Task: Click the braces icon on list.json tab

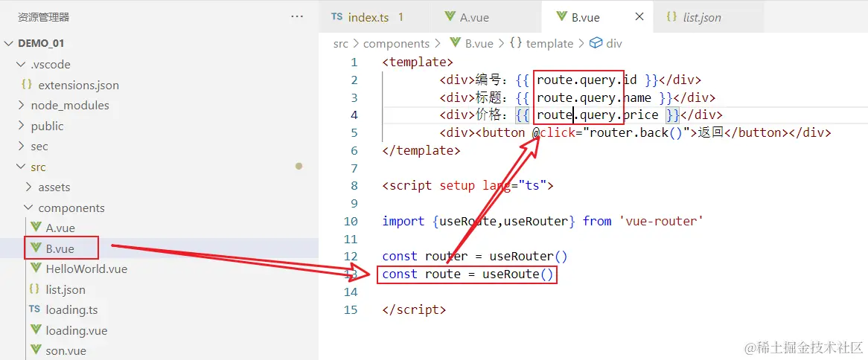Action: [x=671, y=17]
